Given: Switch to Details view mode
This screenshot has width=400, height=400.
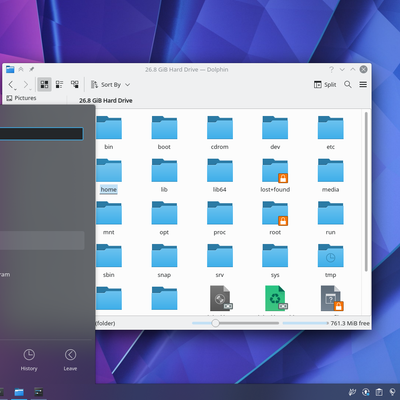Looking at the screenshot, I should [75, 84].
